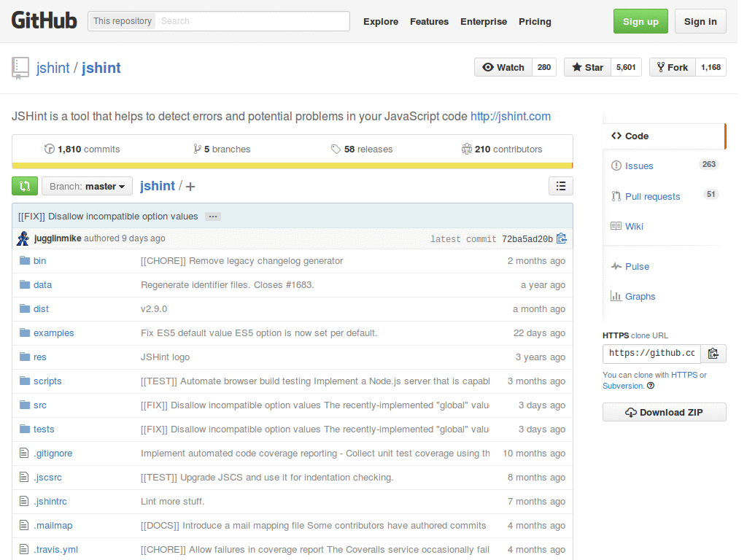Click the releases tag icon
This screenshot has height=560, width=747.
[336, 149]
